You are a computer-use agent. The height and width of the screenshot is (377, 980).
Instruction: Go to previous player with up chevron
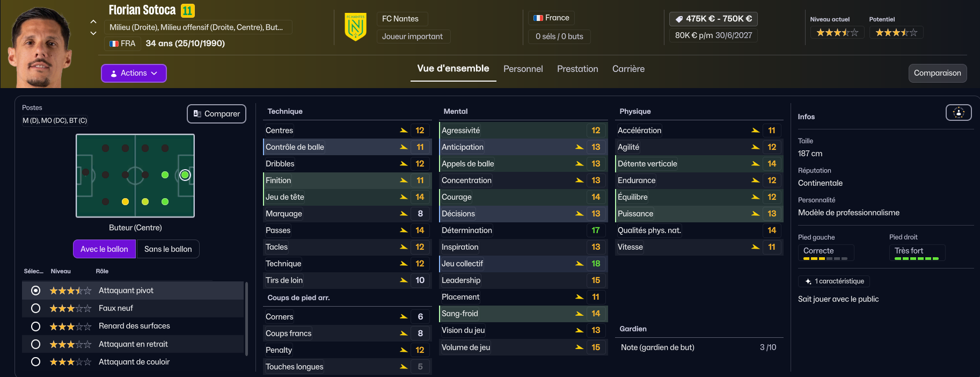93,22
